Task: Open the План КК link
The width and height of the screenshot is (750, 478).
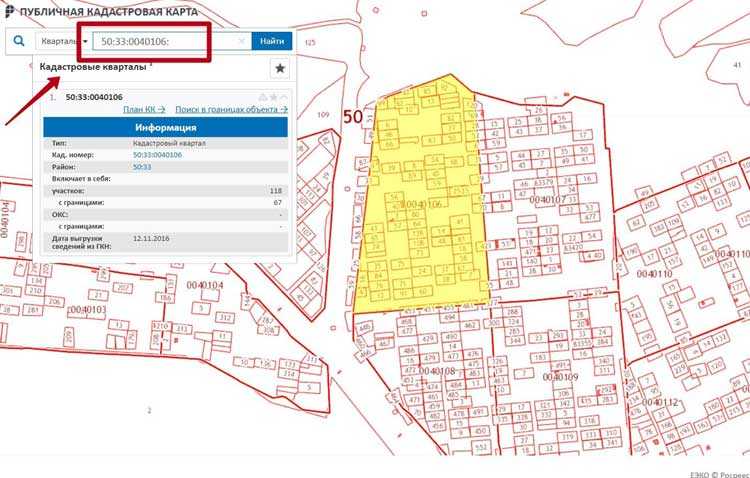Action: [144, 109]
